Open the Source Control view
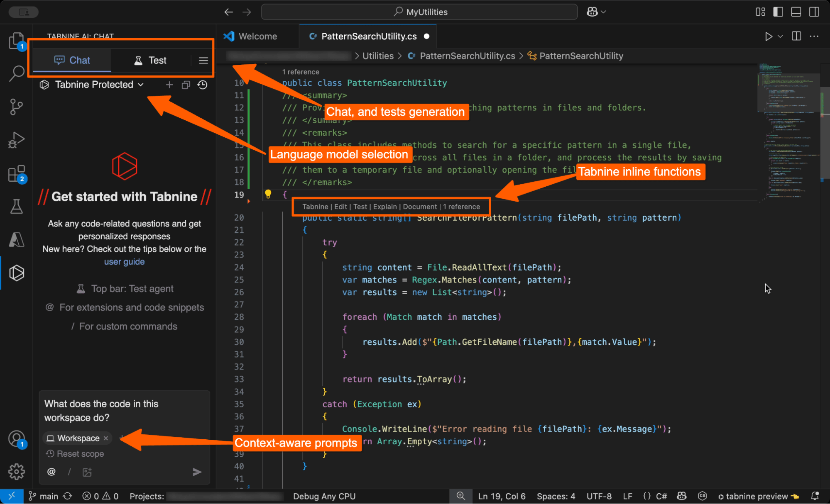The height and width of the screenshot is (504, 830). (16, 106)
